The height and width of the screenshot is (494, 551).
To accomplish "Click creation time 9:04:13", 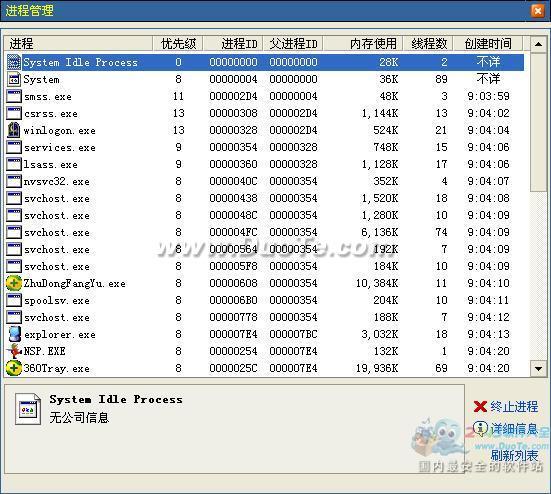I will pyautogui.click(x=488, y=334).
